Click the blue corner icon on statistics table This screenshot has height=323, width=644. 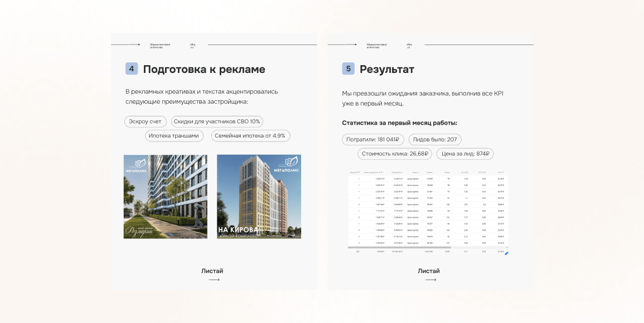506,253
